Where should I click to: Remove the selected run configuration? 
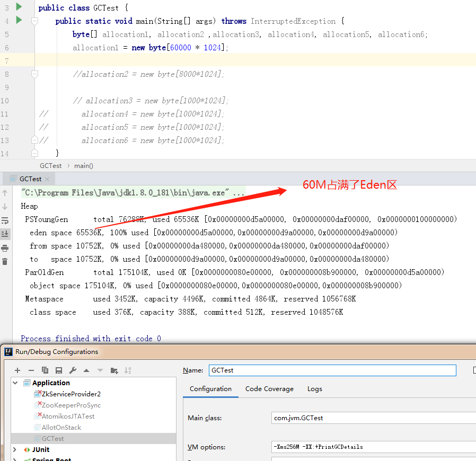coord(31,370)
